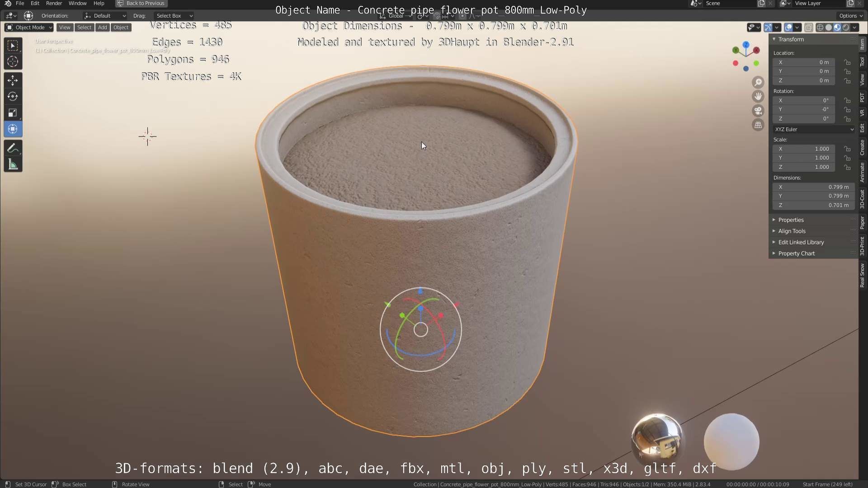Toggle lock on Scale Y

point(848,158)
